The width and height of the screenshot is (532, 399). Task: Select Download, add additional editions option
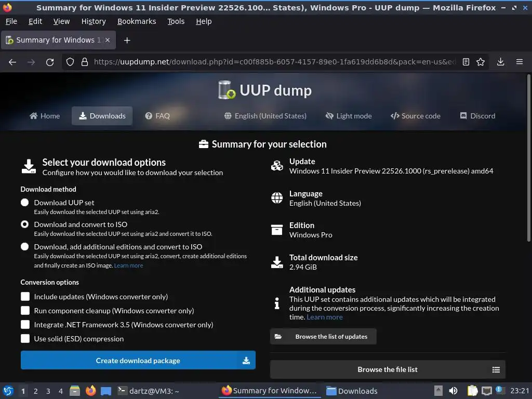[25, 247]
